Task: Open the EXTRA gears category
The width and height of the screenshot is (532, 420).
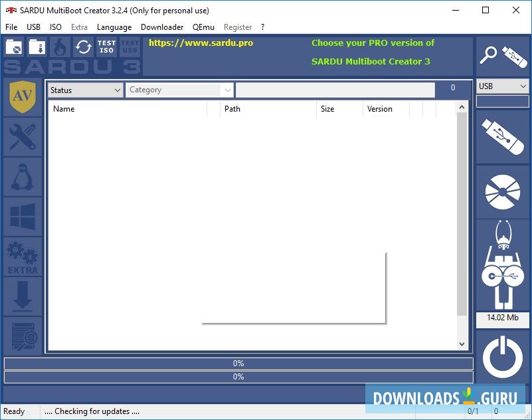Action: (23, 257)
